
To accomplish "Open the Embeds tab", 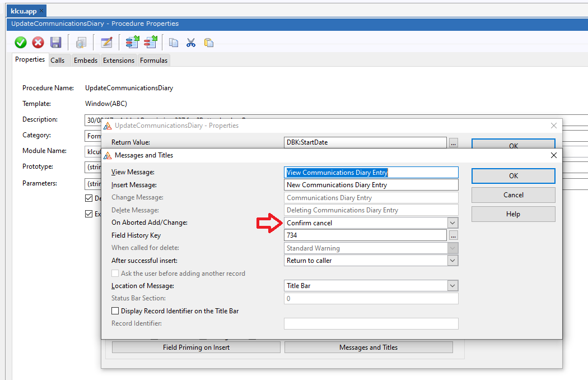I will click(86, 60).
